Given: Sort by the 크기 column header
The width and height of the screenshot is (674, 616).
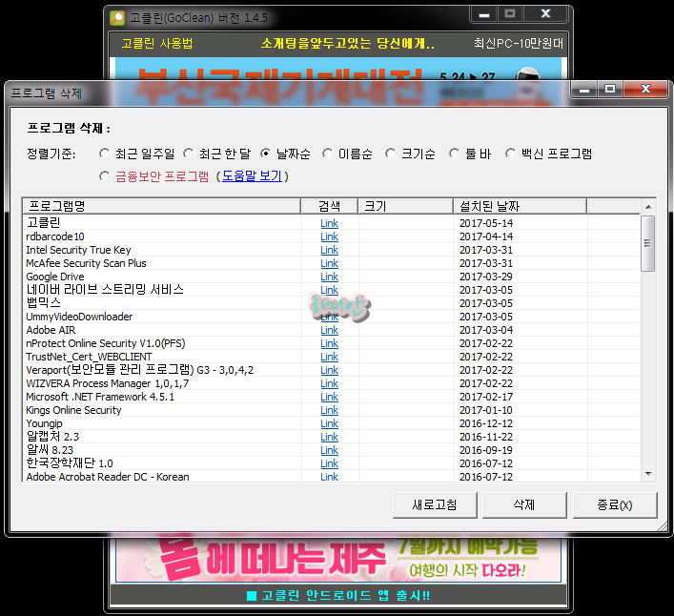Looking at the screenshot, I should (405, 206).
